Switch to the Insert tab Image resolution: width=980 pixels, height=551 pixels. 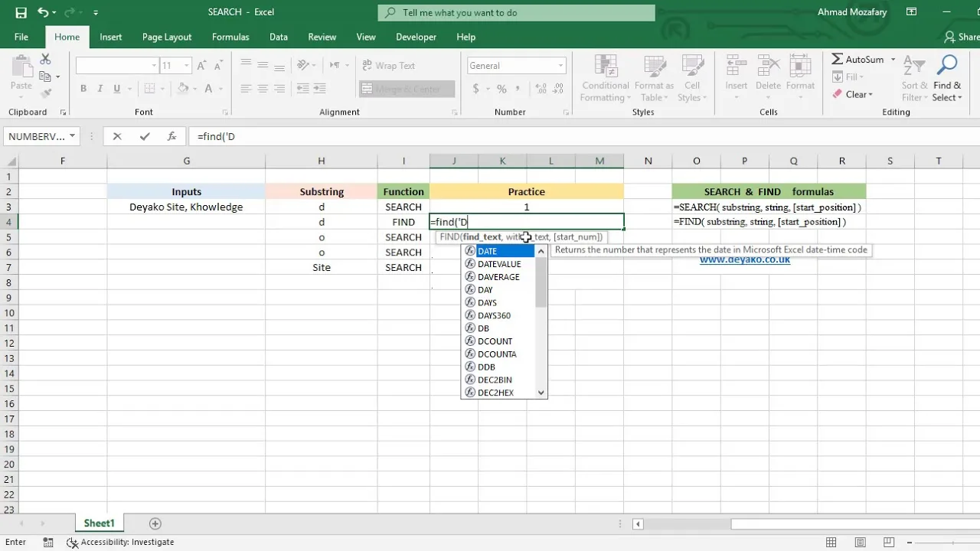pos(110,37)
